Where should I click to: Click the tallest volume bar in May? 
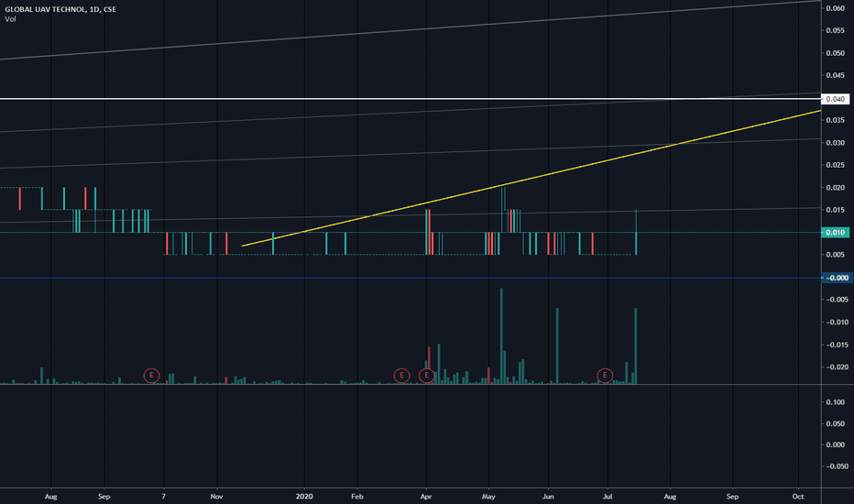pos(501,336)
